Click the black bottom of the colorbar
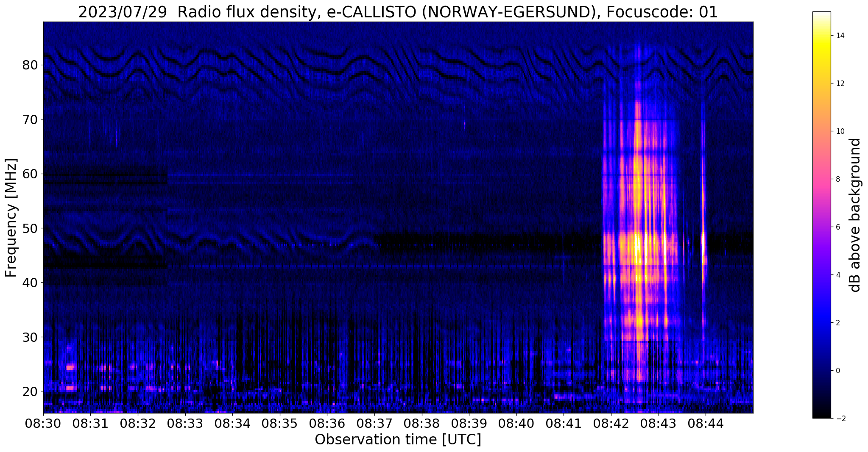This screenshot has height=452, width=868. point(821,413)
